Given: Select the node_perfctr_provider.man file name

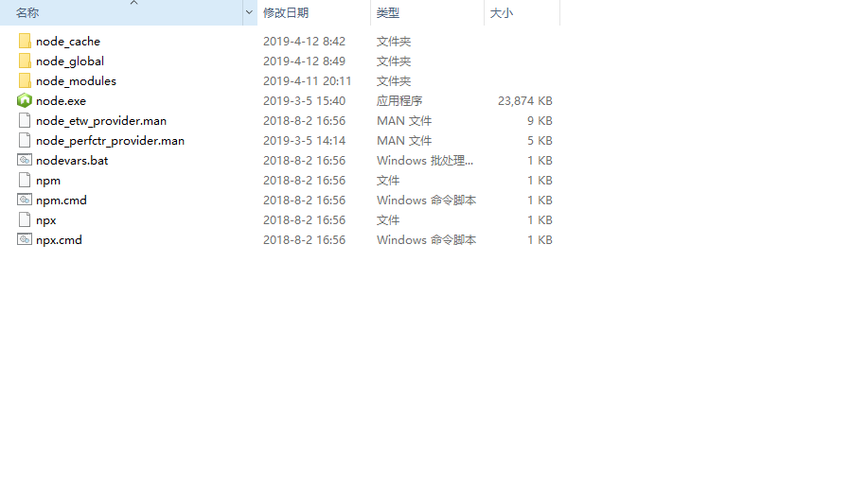Looking at the screenshot, I should [x=110, y=141].
